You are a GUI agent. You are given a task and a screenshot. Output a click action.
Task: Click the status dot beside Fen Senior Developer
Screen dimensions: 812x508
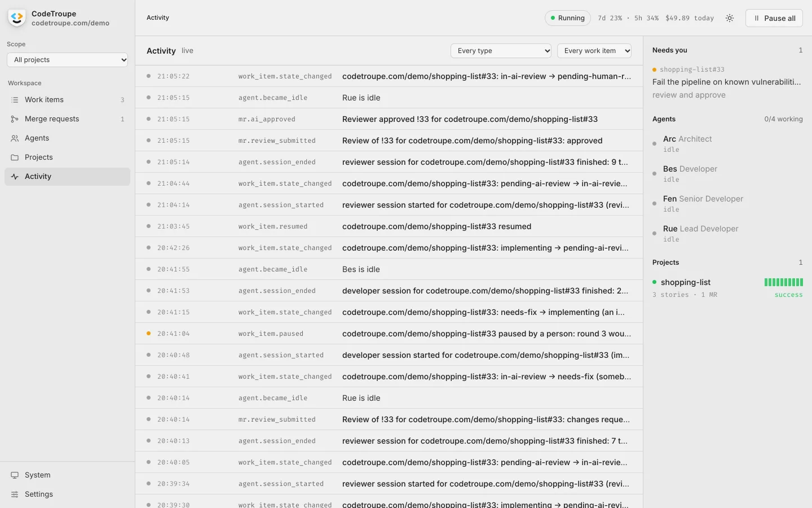(654, 204)
